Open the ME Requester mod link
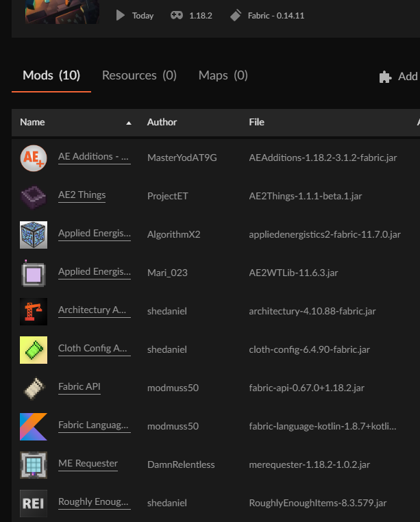420x522 pixels. [x=88, y=463]
